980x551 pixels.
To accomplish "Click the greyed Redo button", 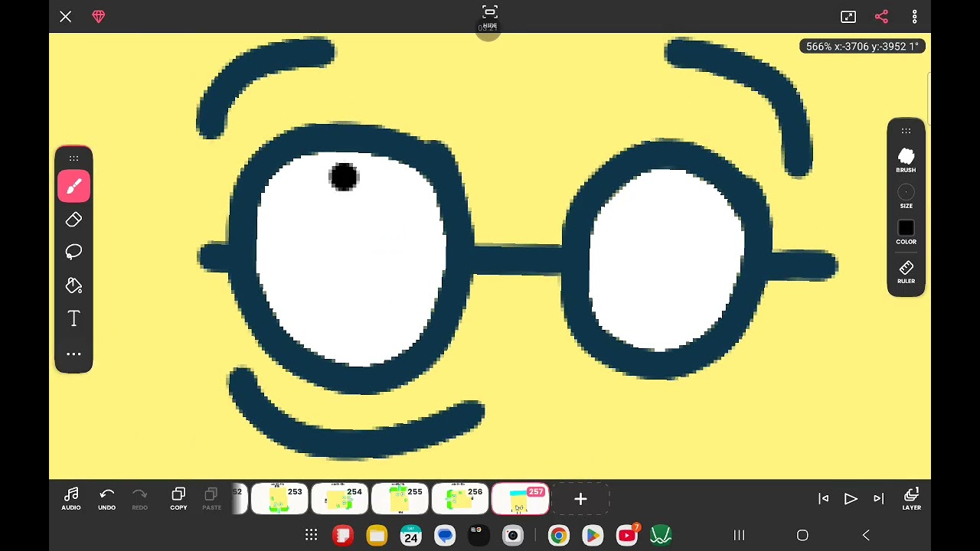I will coord(139,499).
